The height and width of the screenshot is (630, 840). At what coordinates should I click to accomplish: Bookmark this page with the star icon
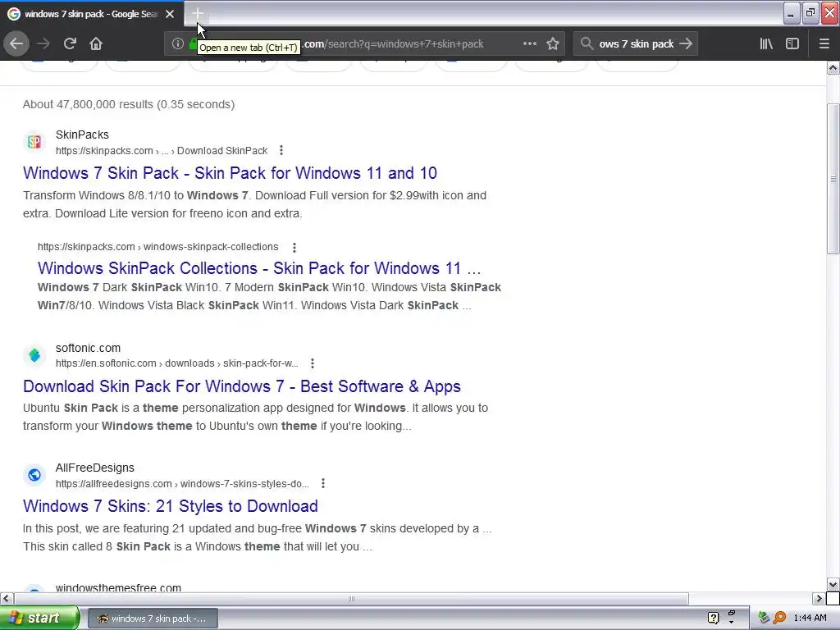tap(553, 44)
